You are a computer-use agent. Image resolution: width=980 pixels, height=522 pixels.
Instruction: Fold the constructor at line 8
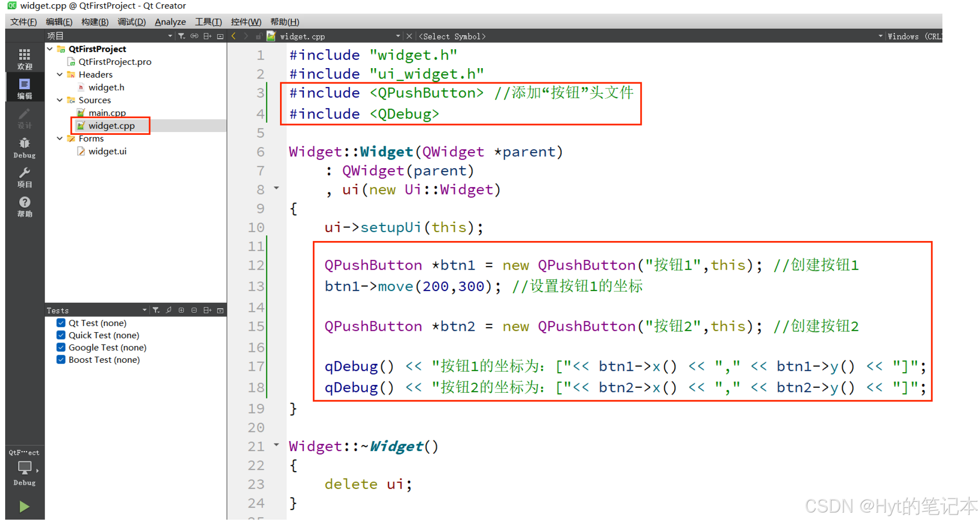click(x=276, y=188)
